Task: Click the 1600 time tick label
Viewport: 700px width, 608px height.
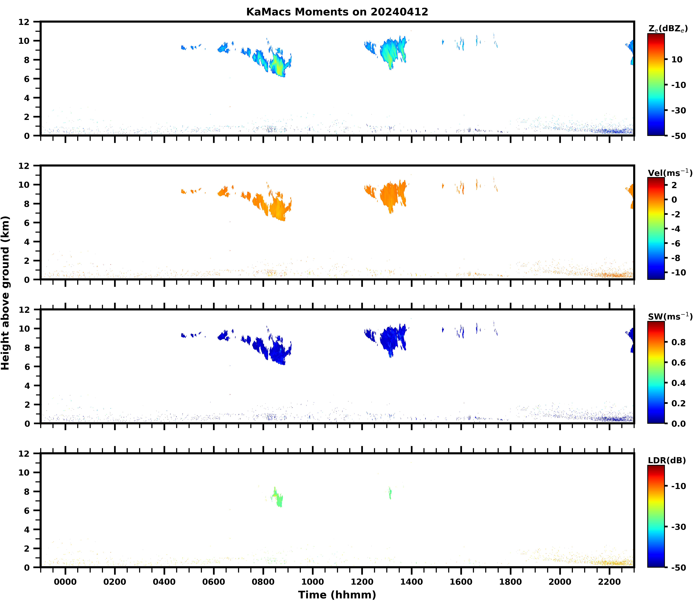Action: [x=461, y=582]
